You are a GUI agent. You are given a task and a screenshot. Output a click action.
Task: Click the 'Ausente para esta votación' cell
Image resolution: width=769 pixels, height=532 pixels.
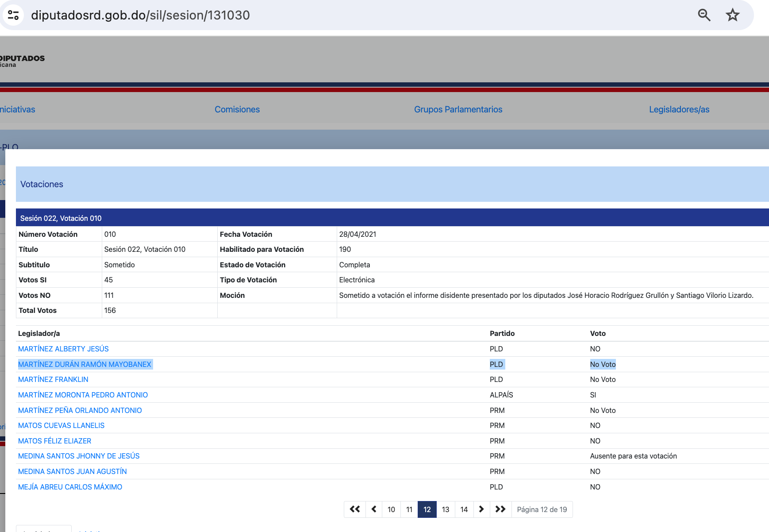[633, 456]
